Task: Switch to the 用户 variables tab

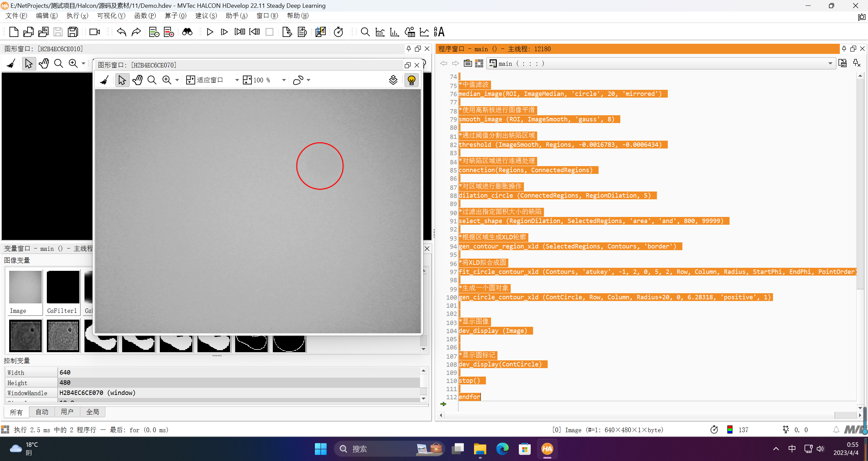Action: tap(67, 412)
